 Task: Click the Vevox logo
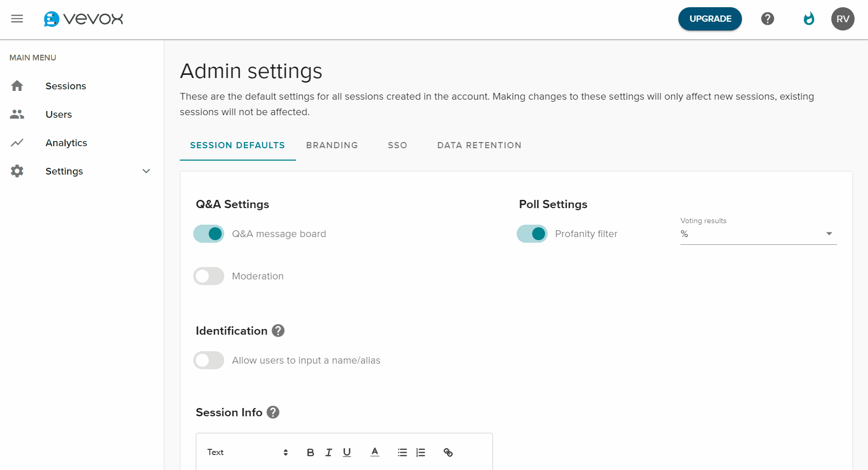tap(83, 19)
